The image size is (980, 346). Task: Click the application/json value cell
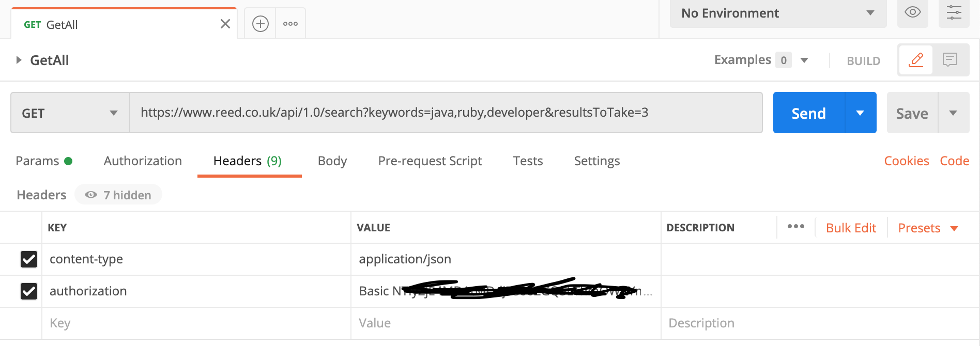click(x=506, y=259)
